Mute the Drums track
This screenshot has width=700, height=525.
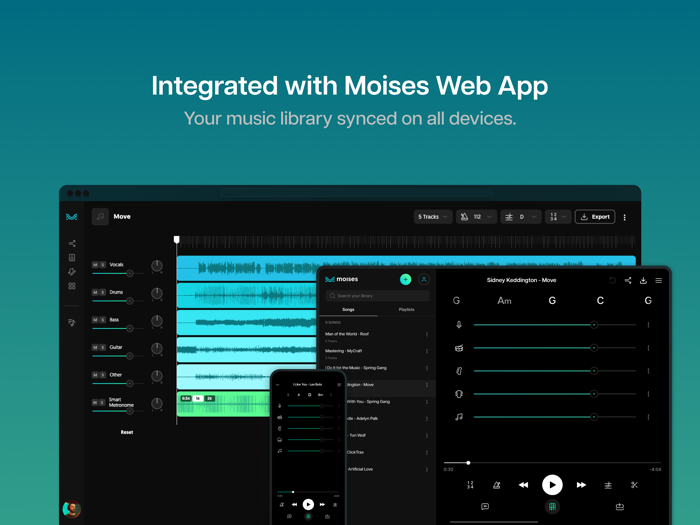click(x=95, y=292)
